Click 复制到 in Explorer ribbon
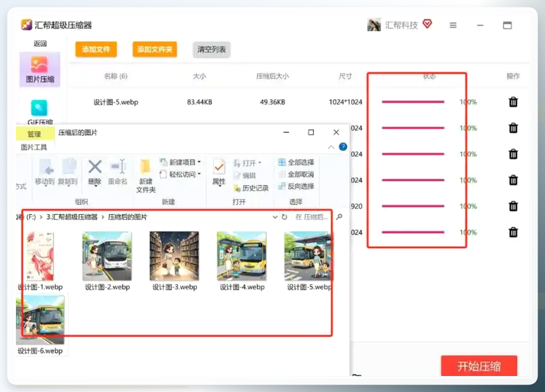This screenshot has width=545, height=392. 68,172
